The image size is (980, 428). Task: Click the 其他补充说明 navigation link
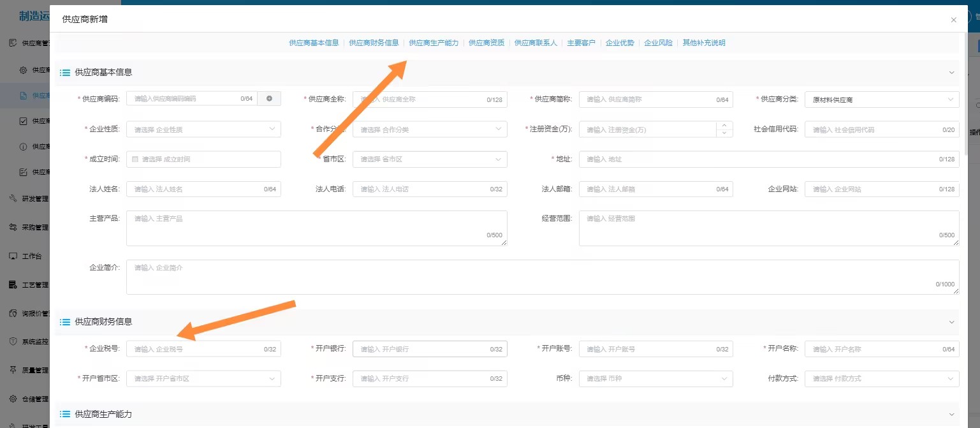[704, 43]
